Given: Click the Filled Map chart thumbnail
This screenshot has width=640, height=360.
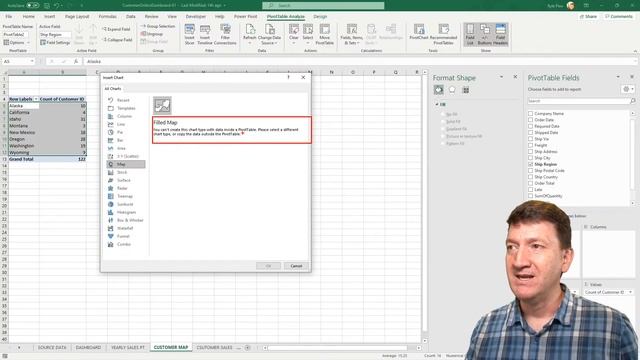Looking at the screenshot, I should tap(162, 105).
